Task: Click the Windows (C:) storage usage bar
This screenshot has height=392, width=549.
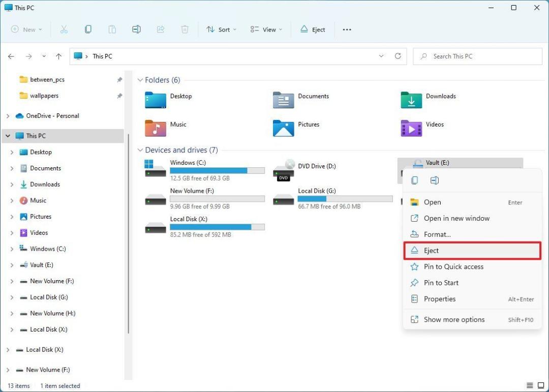Action: (217, 171)
